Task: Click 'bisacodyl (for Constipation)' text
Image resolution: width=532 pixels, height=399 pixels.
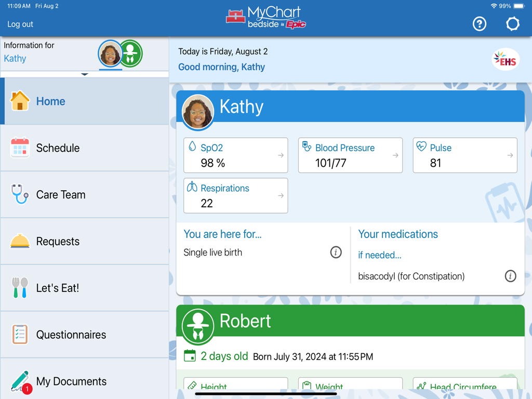Action: coord(411,276)
